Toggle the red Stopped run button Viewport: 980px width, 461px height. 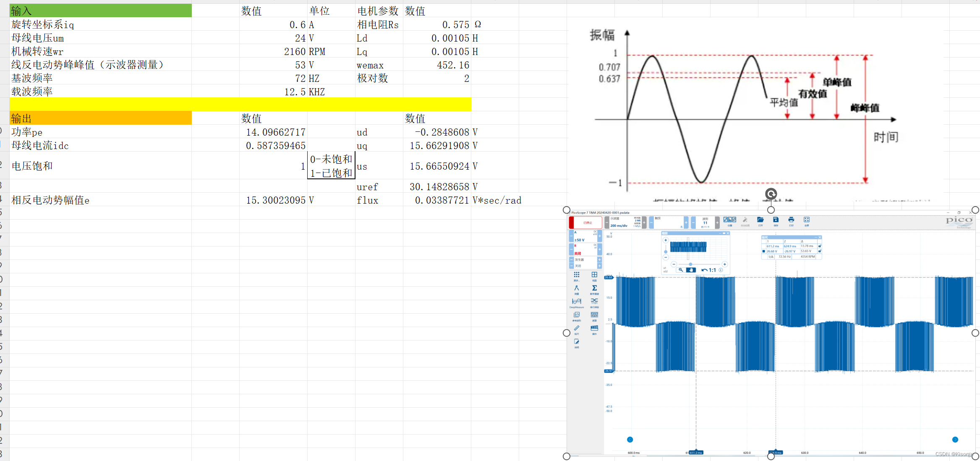click(x=585, y=223)
